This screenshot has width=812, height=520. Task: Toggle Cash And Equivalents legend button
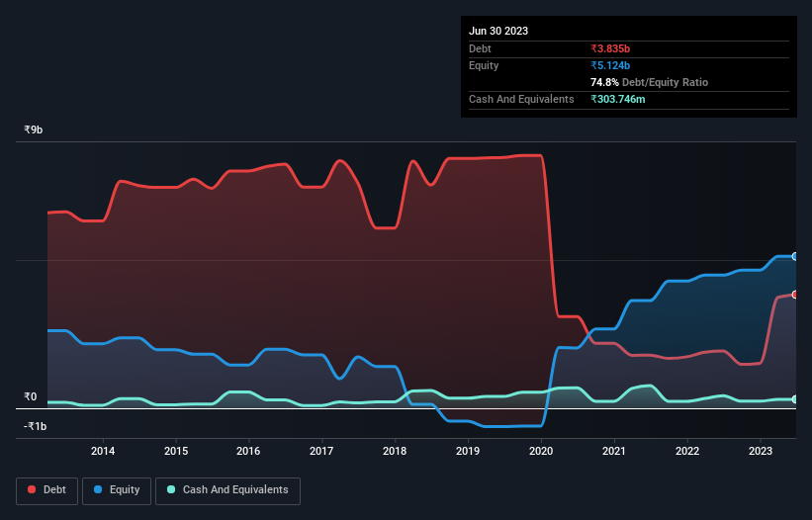pyautogui.click(x=227, y=490)
